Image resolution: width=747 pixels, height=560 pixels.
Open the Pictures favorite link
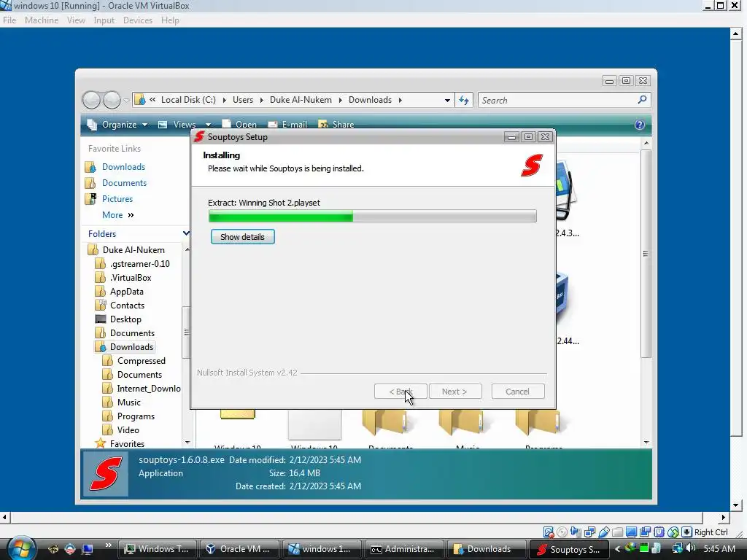tap(117, 199)
